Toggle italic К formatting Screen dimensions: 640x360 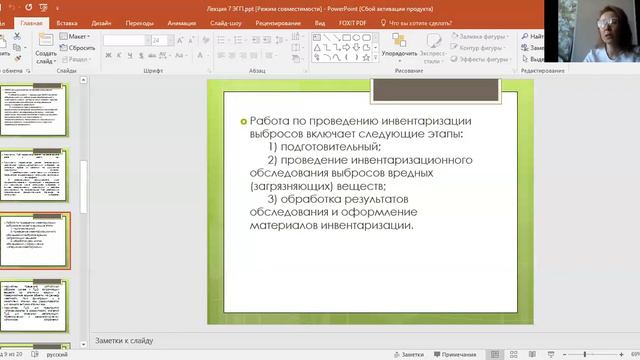[119, 55]
